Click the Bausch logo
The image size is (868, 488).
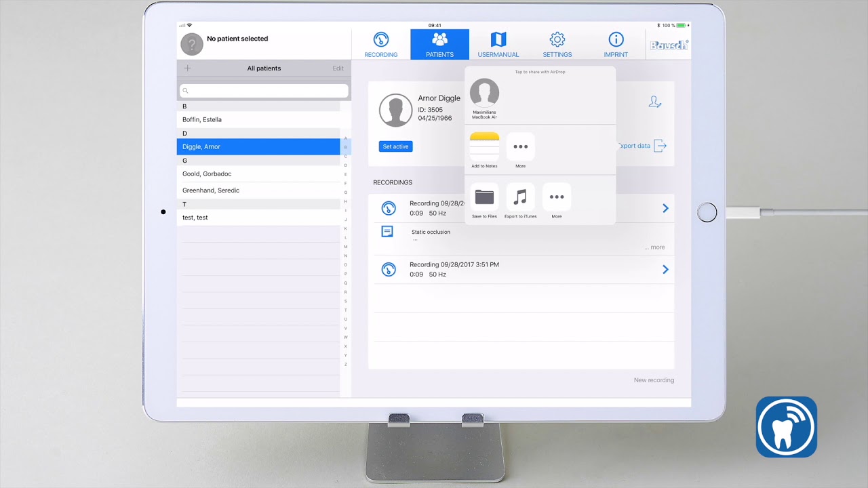(669, 45)
